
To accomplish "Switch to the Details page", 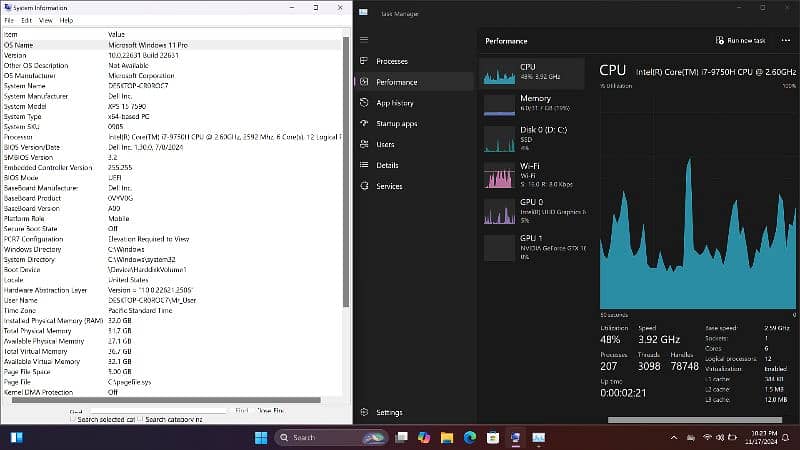I will click(x=387, y=165).
